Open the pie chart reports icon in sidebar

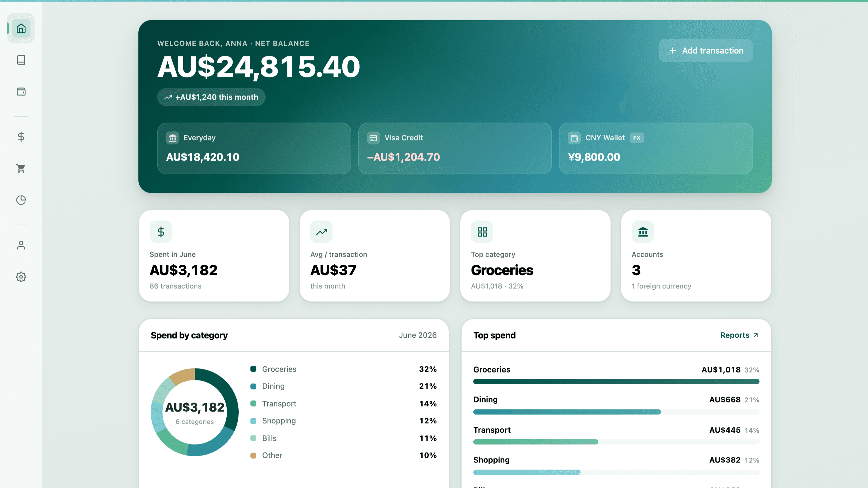pyautogui.click(x=21, y=200)
